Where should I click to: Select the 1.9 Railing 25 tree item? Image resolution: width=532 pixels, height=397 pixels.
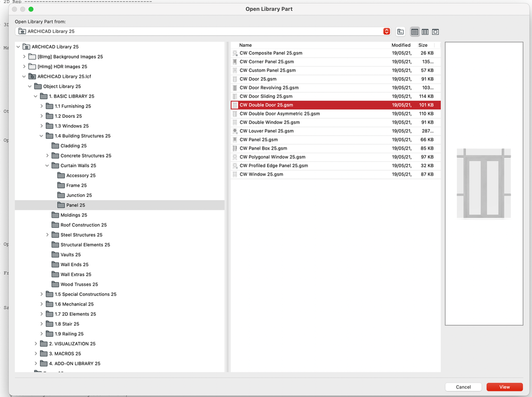pyautogui.click(x=69, y=334)
